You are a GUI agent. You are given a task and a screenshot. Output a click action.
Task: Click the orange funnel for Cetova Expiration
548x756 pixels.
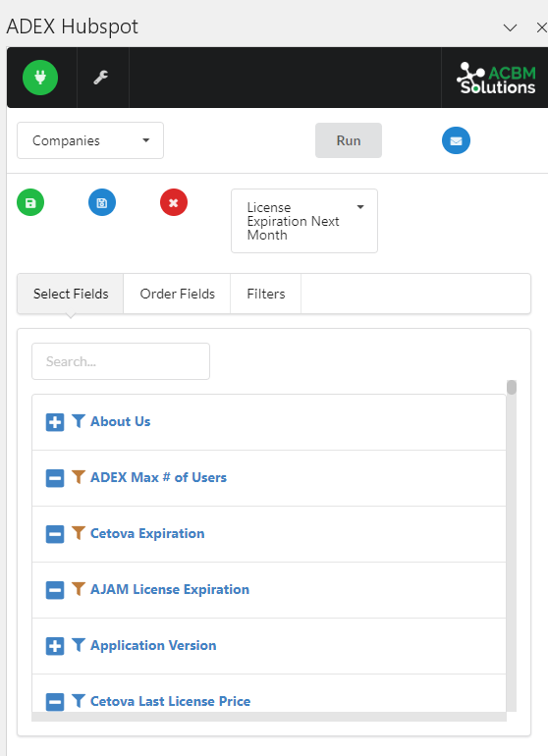point(79,533)
